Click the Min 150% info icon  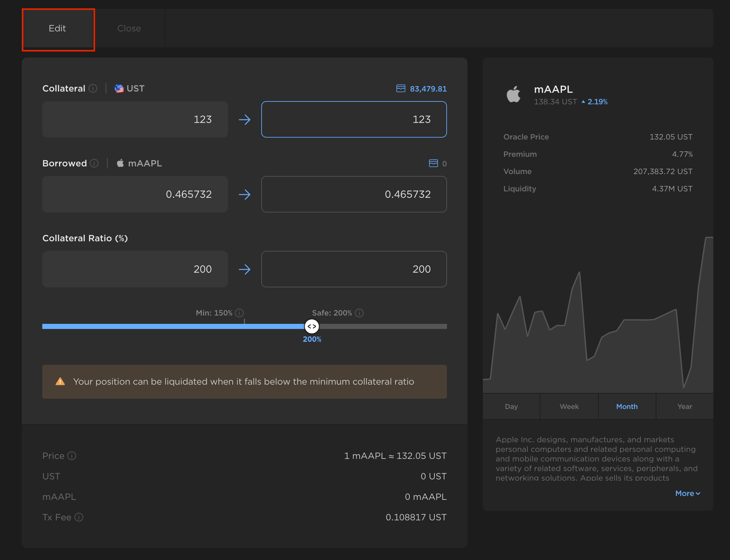tap(239, 313)
